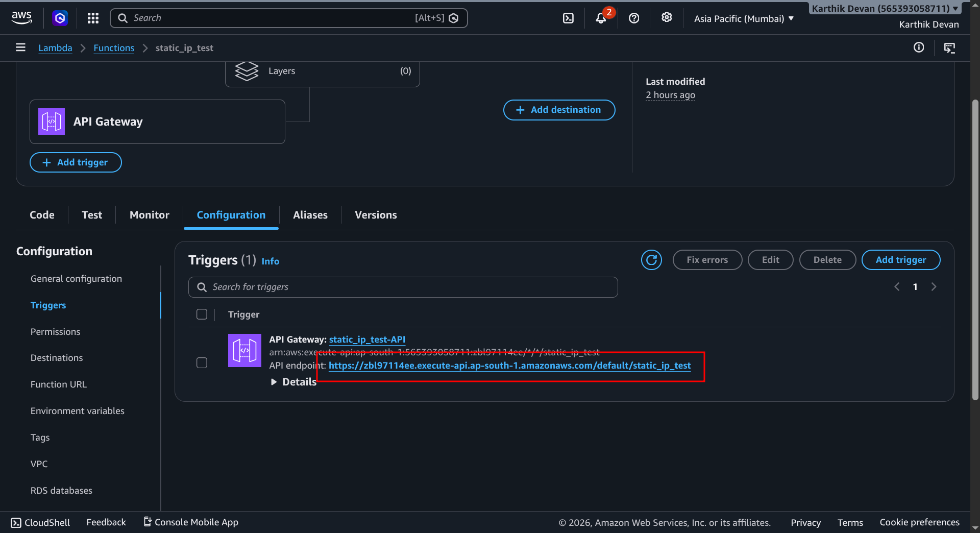Click the page vertical scrollbar
Screen dimensions: 980x533
coord(975,250)
